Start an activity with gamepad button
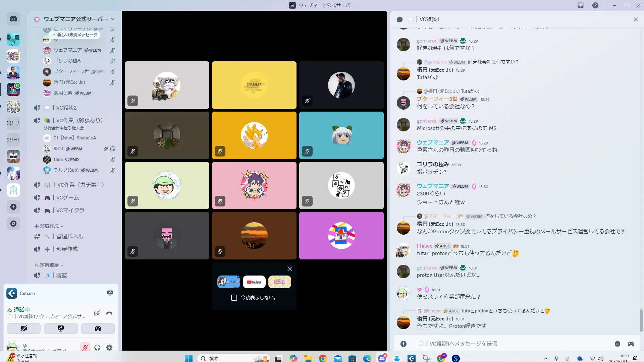 tap(98, 328)
